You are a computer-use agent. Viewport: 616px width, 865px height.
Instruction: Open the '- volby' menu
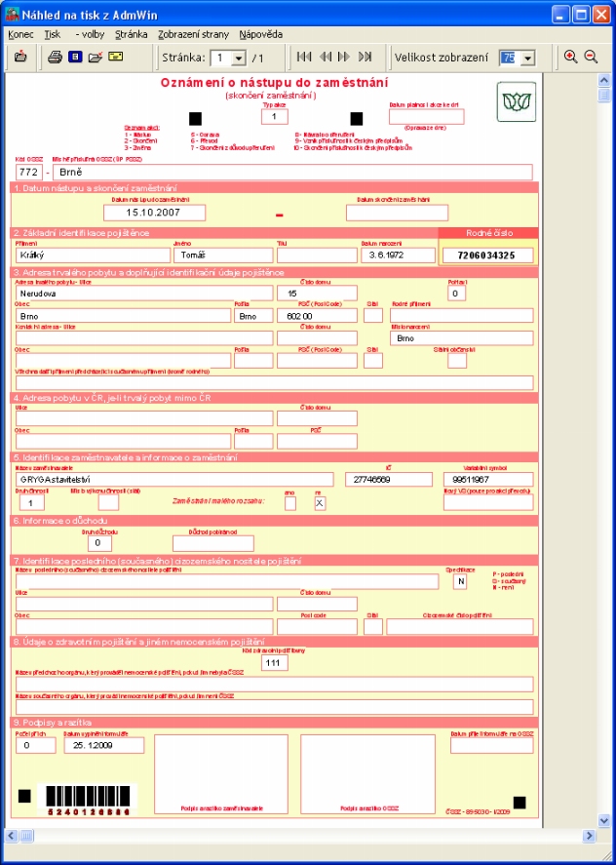90,34
